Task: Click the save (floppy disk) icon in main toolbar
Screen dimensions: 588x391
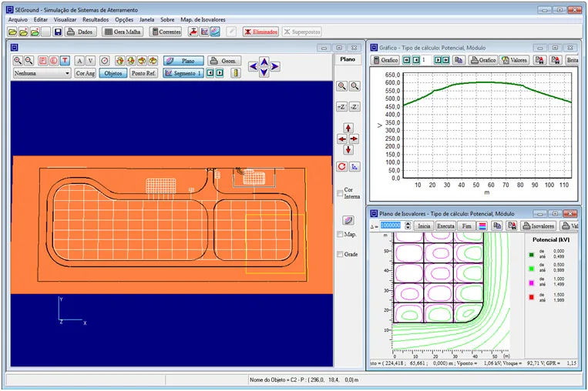Action: pyautogui.click(x=58, y=32)
